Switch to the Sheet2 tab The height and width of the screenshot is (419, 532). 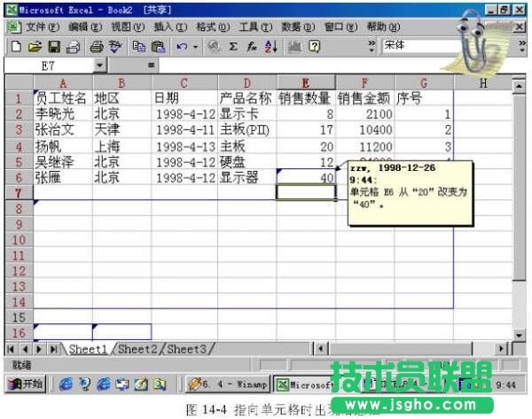(x=137, y=349)
